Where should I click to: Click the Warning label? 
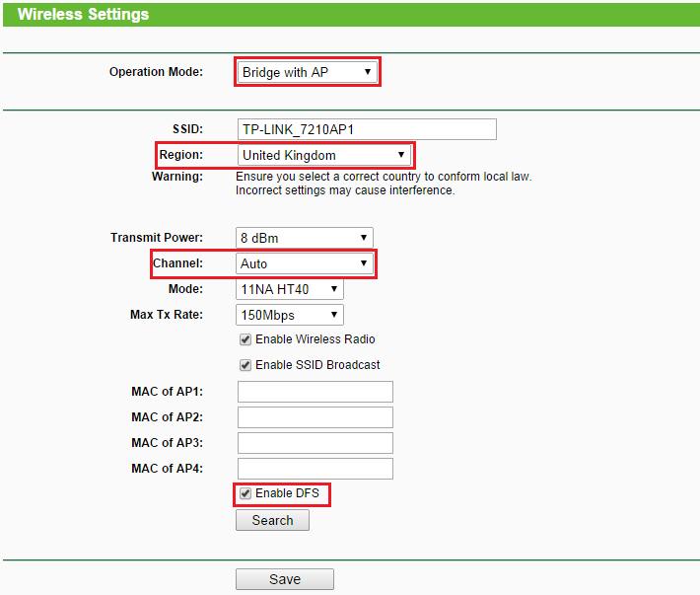click(x=177, y=177)
